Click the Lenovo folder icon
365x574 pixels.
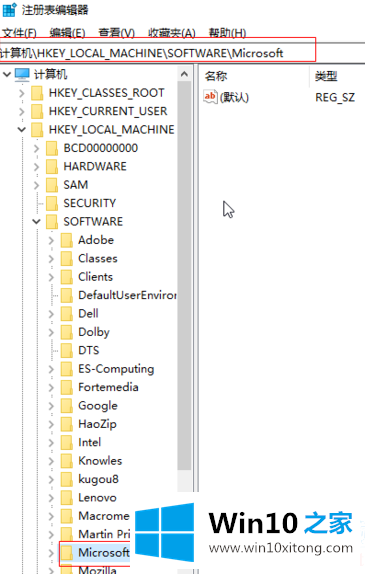point(67,497)
